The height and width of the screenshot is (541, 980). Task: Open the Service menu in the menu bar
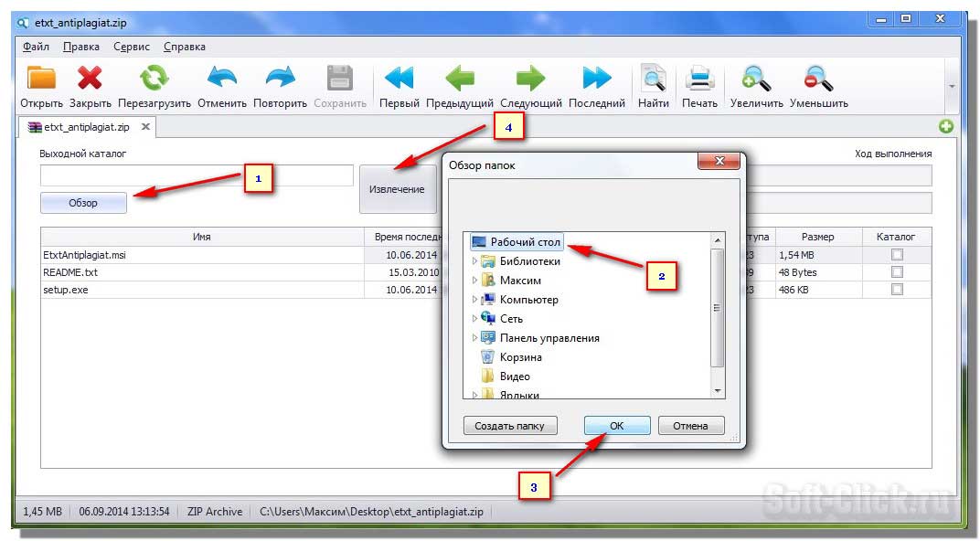(x=132, y=47)
